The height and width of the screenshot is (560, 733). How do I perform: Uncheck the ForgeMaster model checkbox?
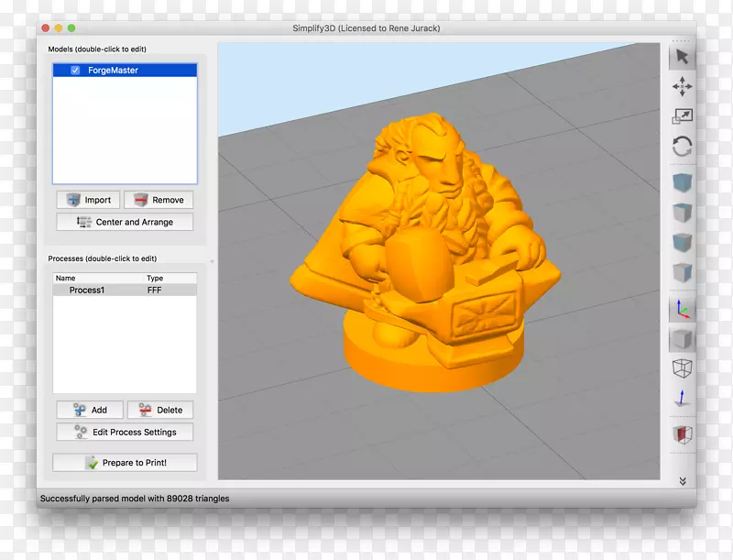75,71
